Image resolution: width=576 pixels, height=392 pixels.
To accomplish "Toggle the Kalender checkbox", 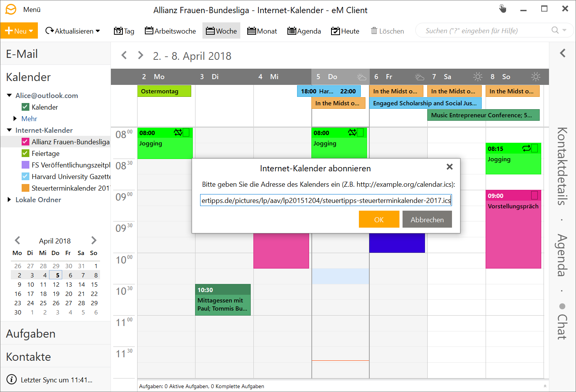I will (x=25, y=107).
